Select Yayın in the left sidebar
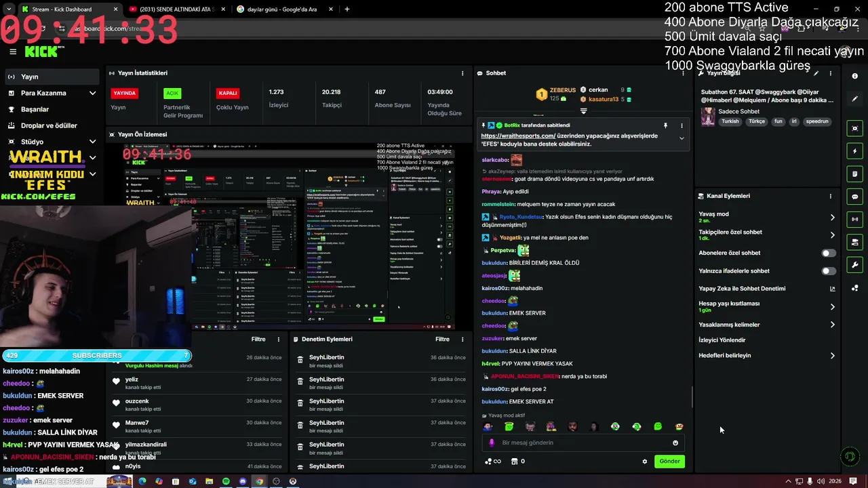The height and width of the screenshot is (488, 868). (x=52, y=77)
